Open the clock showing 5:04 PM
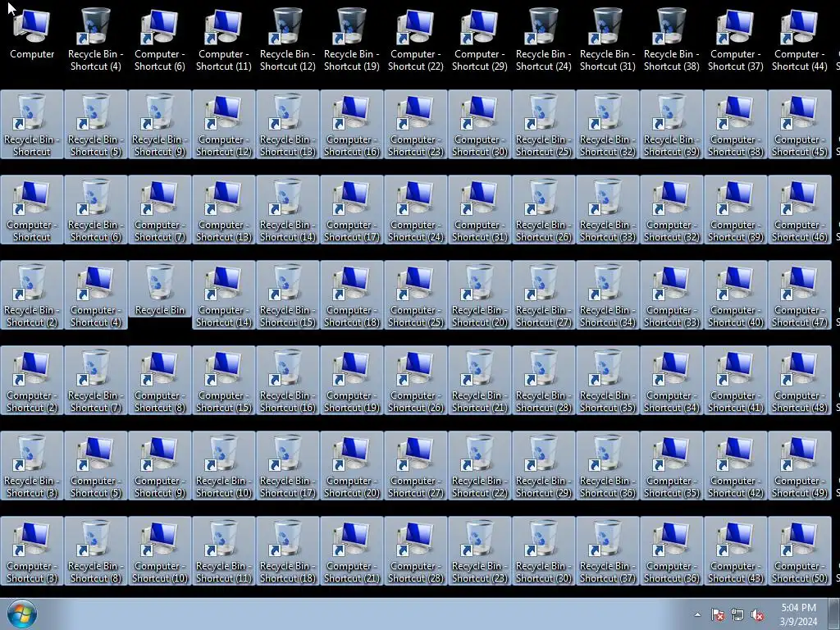This screenshot has width=840, height=630. pyautogui.click(x=798, y=614)
